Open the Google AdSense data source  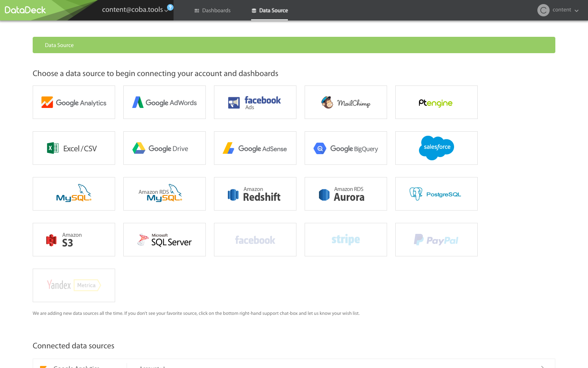(255, 148)
